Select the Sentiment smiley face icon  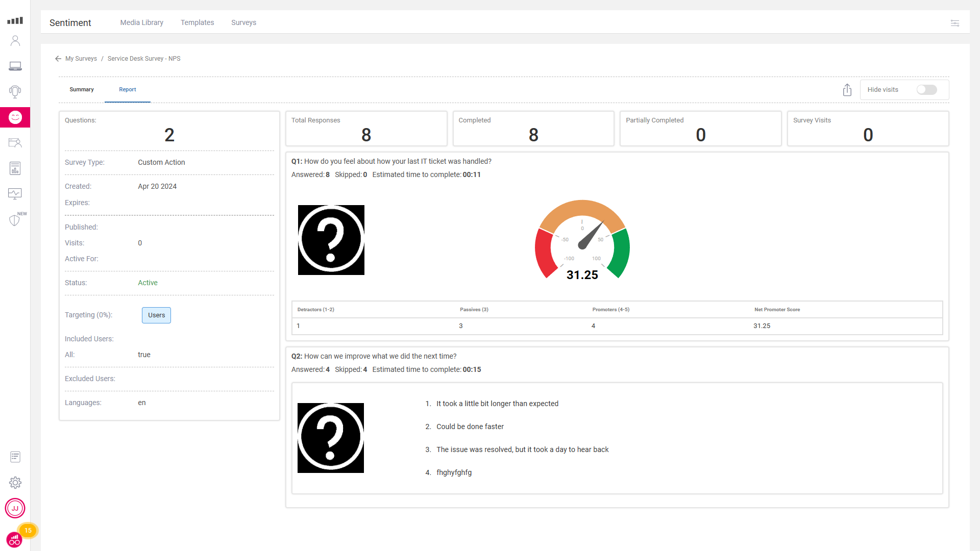[x=15, y=117]
